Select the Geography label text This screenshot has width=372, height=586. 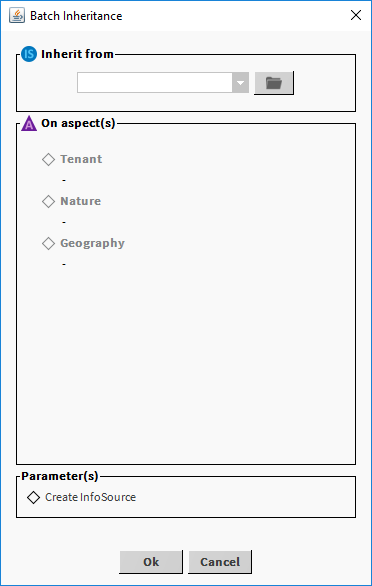tap(92, 243)
